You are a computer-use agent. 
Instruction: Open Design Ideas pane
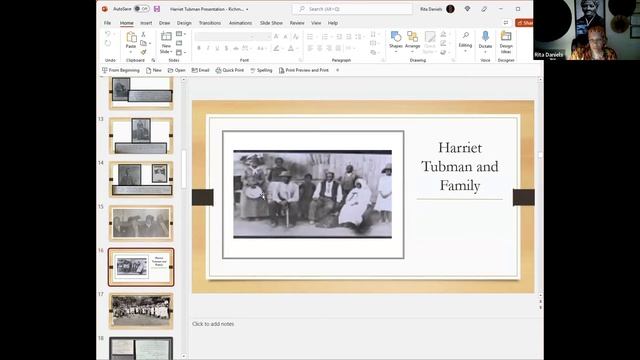coord(506,41)
